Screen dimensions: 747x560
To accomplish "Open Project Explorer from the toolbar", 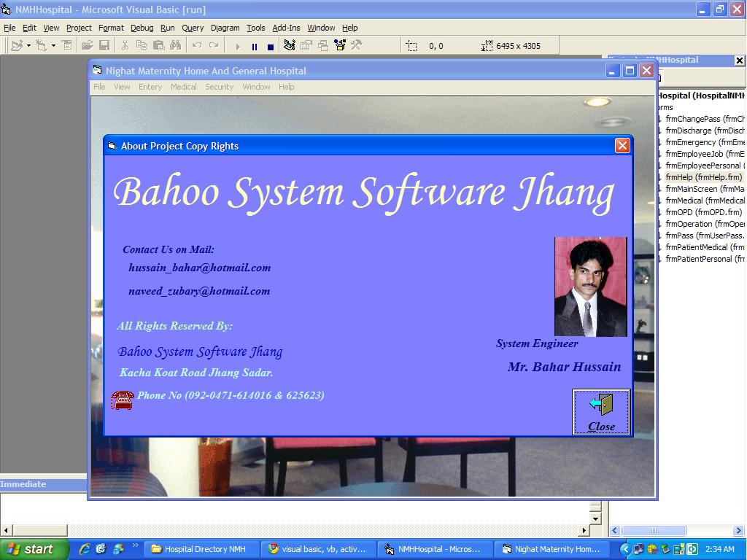I will 290,45.
